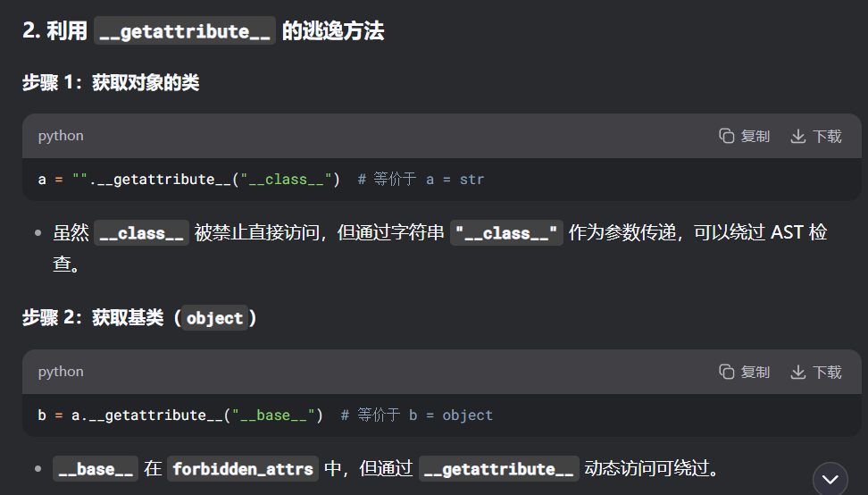Click the 步骤 1：获取对象的类 heading
Viewport: 868px width, 495px height.
click(111, 83)
